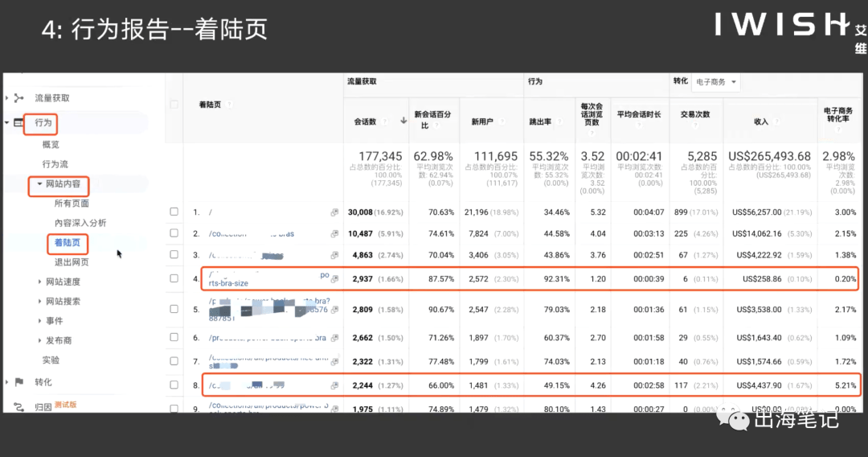Open external link icon for row 4 landing page

[334, 278]
